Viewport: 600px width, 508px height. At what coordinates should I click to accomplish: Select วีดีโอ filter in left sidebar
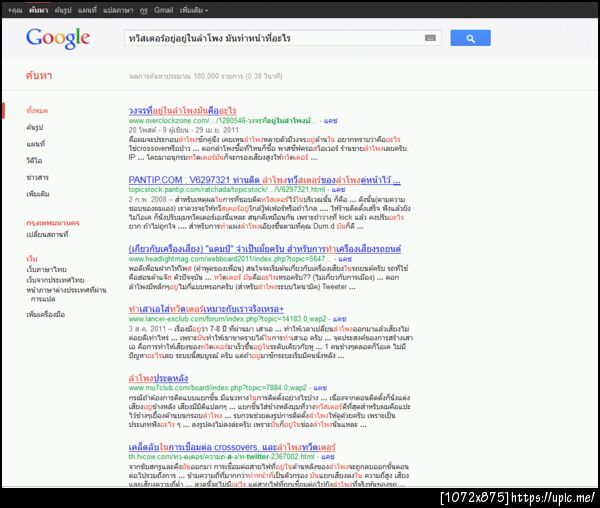pyautogui.click(x=34, y=160)
